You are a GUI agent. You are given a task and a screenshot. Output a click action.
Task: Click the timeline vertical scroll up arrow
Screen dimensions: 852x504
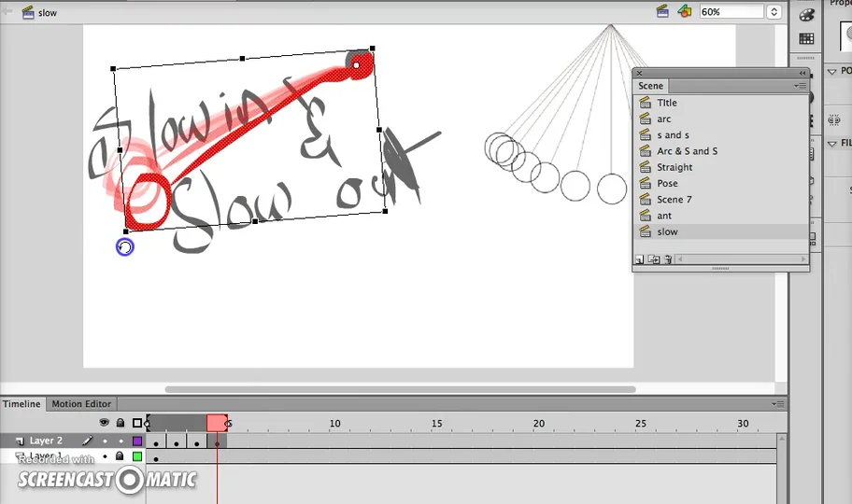(781, 439)
